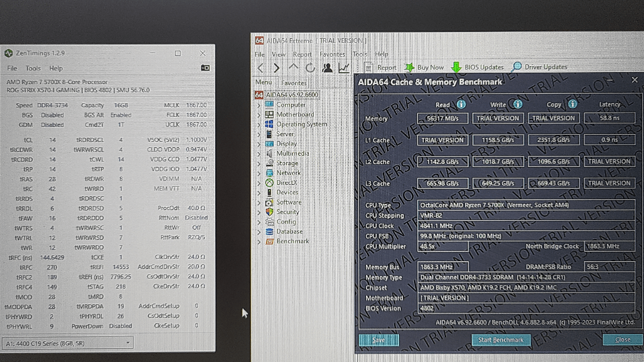The image size is (644, 362).
Task: Click the Buy Now toolbar button
Action: pos(424,67)
